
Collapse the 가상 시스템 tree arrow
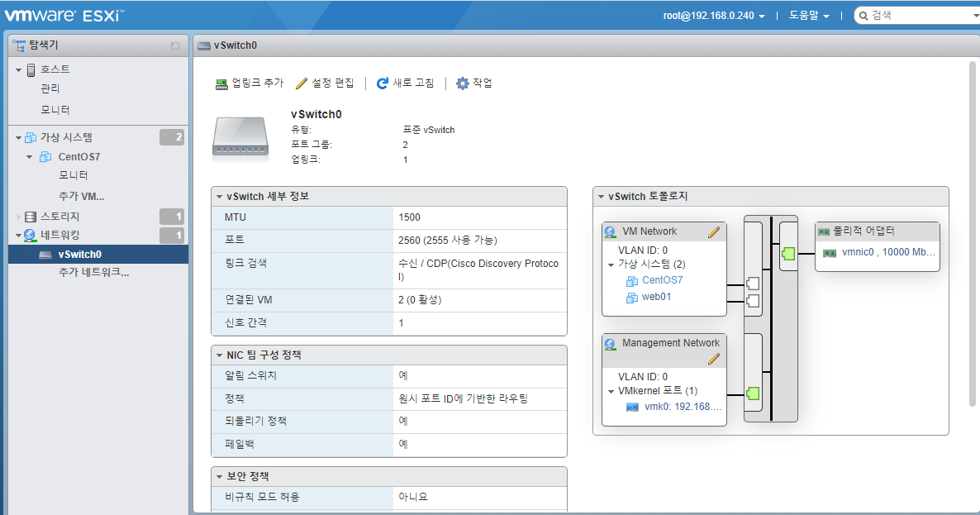point(18,137)
